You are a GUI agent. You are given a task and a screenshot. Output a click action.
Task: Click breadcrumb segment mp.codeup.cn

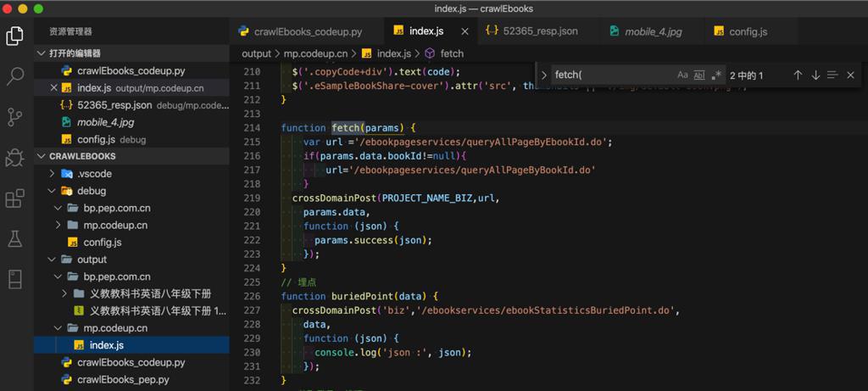[x=315, y=53]
